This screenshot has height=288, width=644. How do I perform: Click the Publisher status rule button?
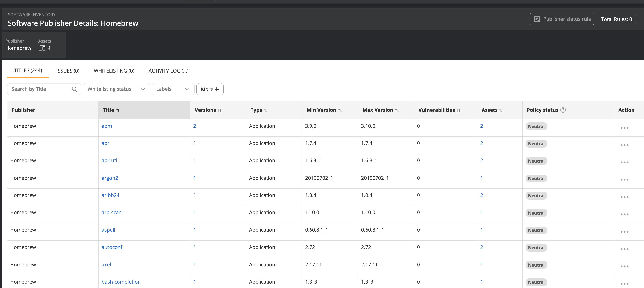pyautogui.click(x=562, y=19)
